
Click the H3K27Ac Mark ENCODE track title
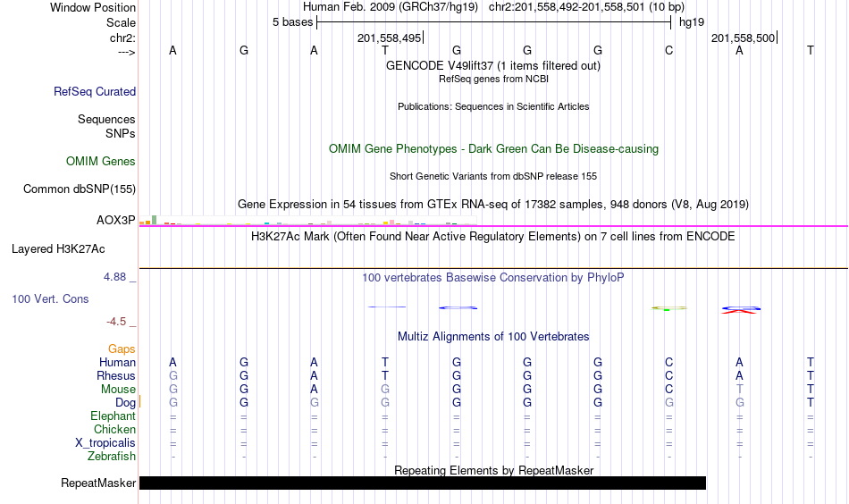click(x=493, y=237)
